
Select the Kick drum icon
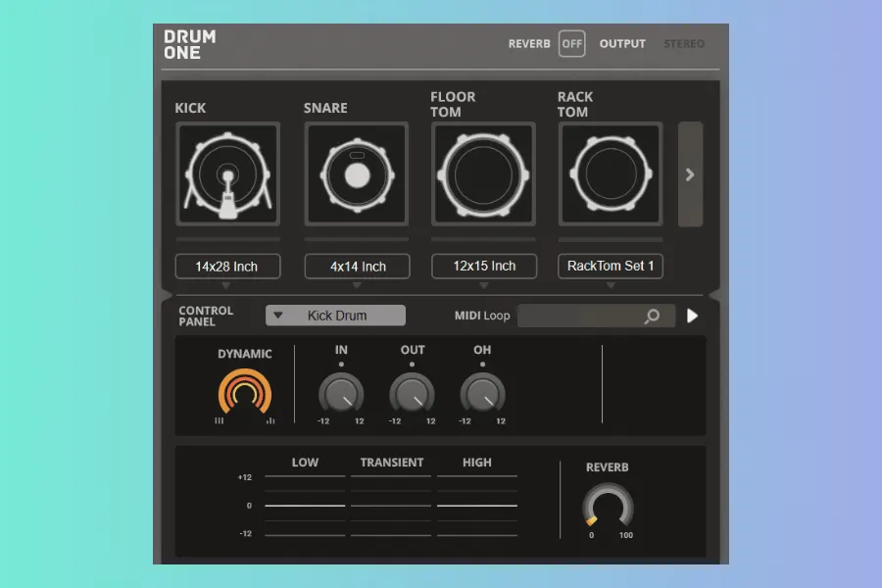228,173
